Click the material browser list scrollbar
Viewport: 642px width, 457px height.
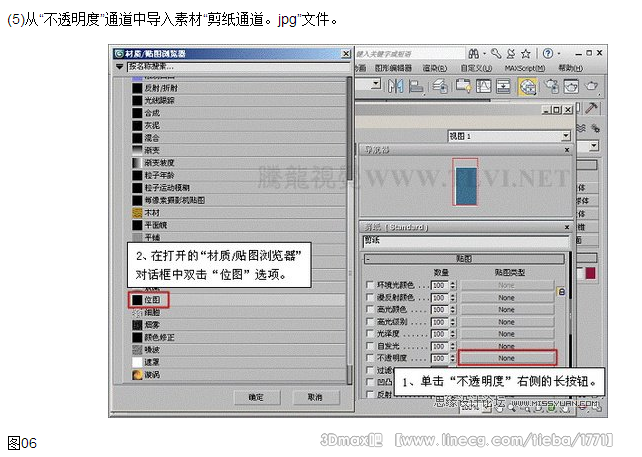[349, 229]
